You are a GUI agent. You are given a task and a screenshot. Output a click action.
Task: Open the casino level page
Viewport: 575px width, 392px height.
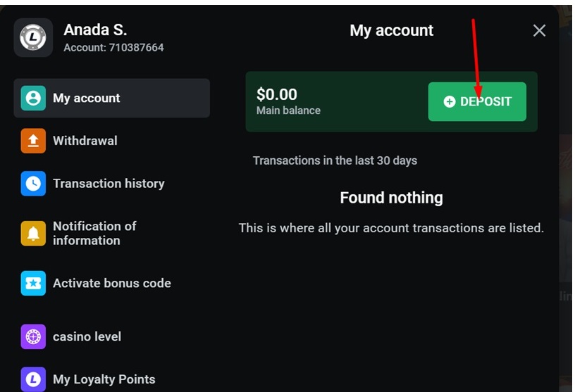tap(87, 336)
